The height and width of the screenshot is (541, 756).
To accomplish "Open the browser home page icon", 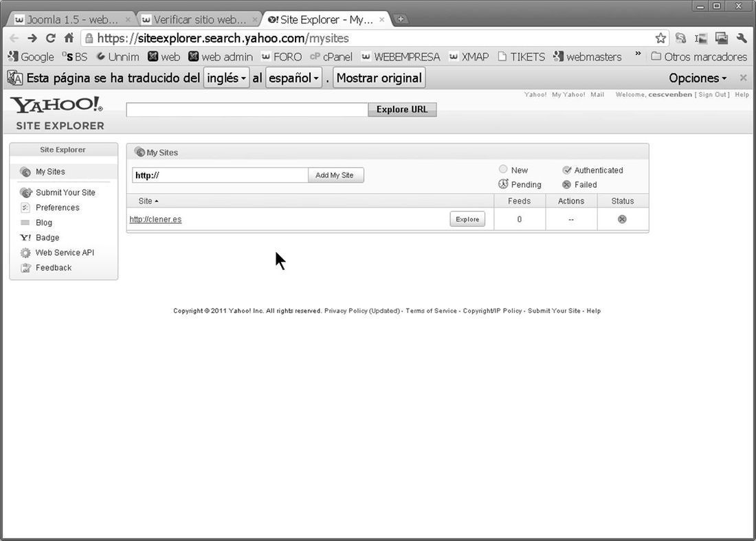I will (69, 38).
